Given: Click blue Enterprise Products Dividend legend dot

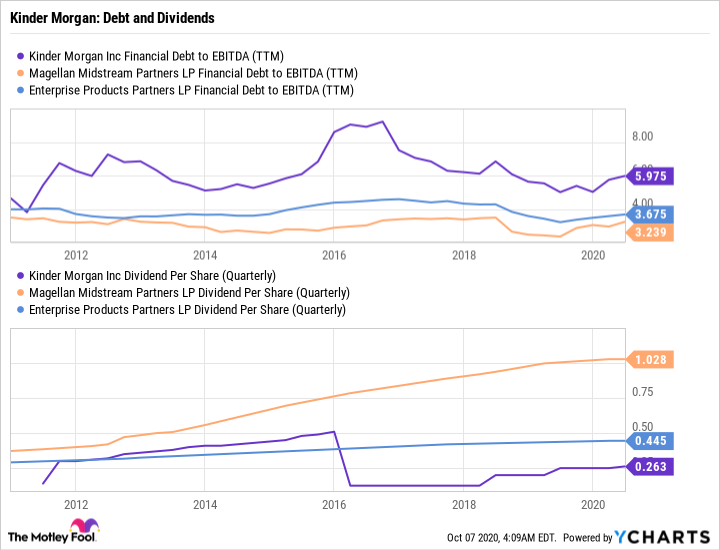Looking at the screenshot, I should coord(21,309).
